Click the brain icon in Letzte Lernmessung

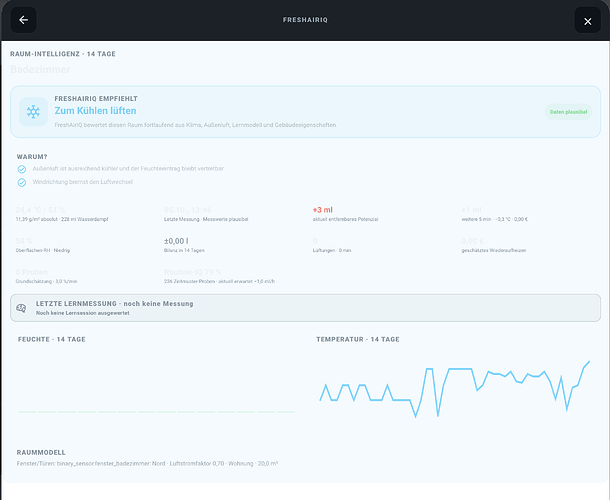pyautogui.click(x=21, y=308)
